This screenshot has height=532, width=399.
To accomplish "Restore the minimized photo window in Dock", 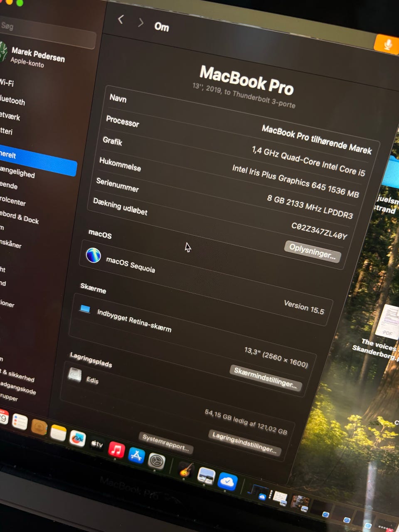I will 300,503.
